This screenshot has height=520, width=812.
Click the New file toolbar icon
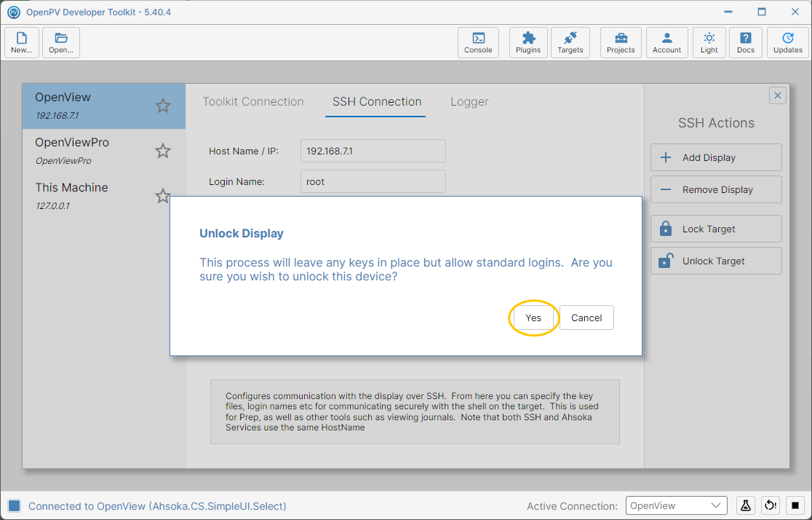22,42
